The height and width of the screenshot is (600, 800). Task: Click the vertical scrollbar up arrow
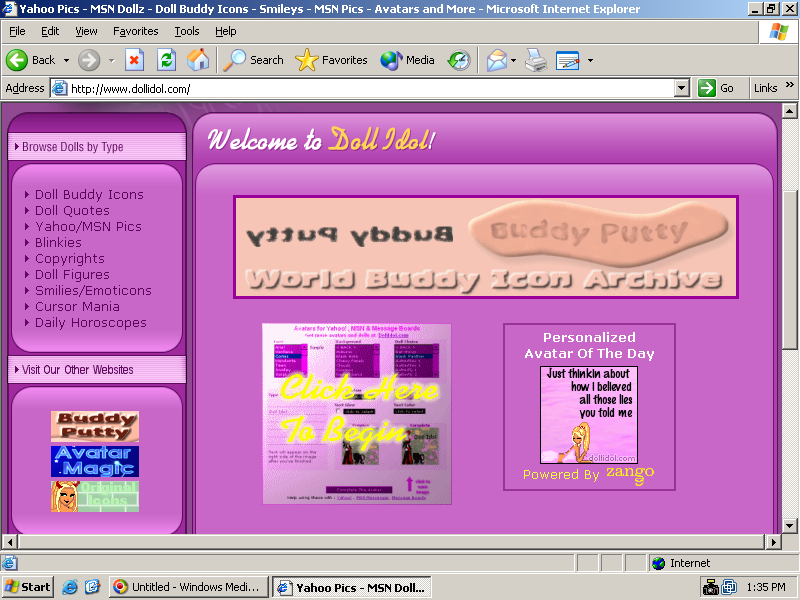pos(789,111)
